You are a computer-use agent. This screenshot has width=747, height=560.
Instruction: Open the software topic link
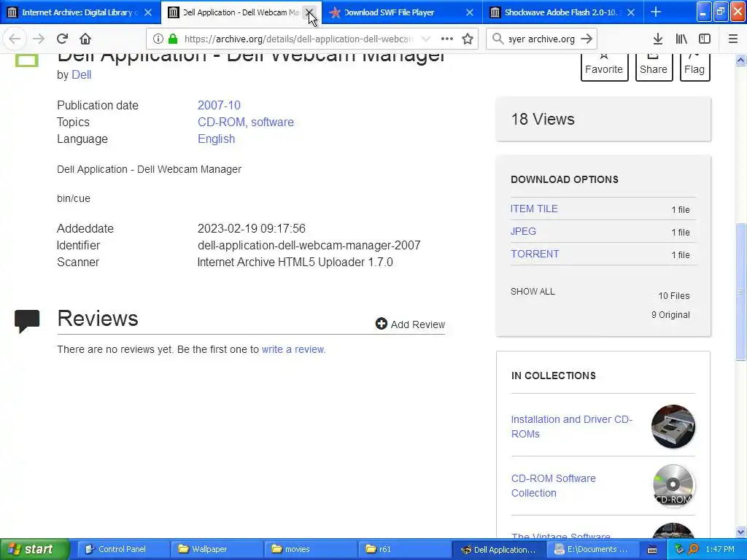pyautogui.click(x=272, y=122)
